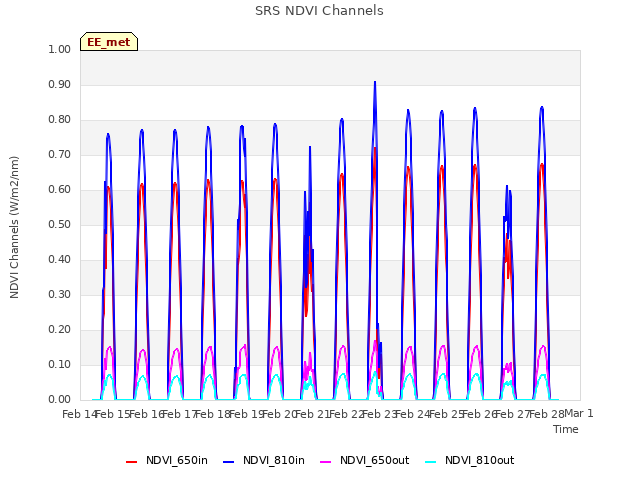Click the Feb 19 x-axis date label
Screen dimensions: 640x480
[x=246, y=414]
